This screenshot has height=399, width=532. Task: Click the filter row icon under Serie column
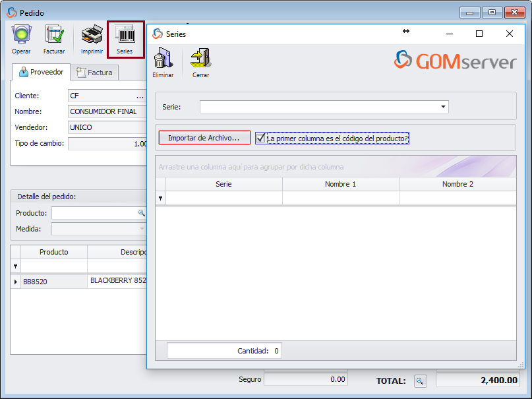(x=160, y=198)
